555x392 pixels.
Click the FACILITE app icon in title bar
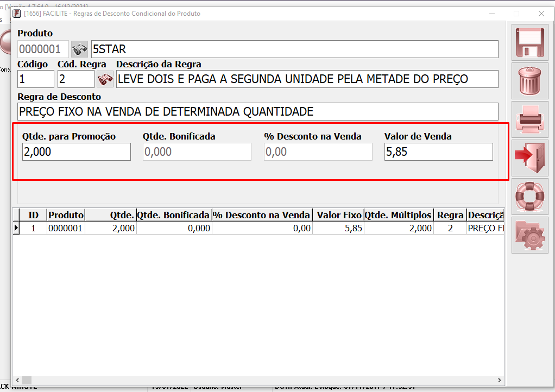click(x=17, y=14)
